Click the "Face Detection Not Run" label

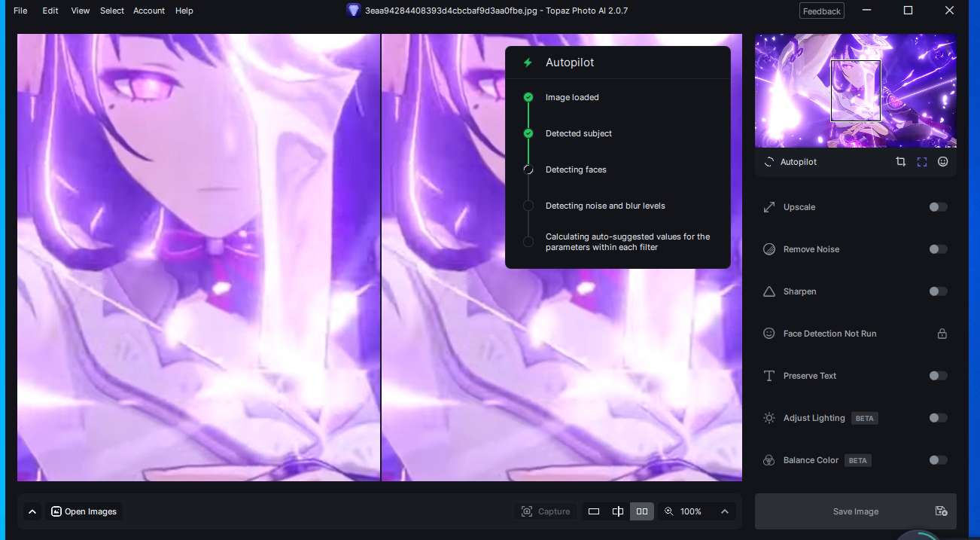(830, 334)
